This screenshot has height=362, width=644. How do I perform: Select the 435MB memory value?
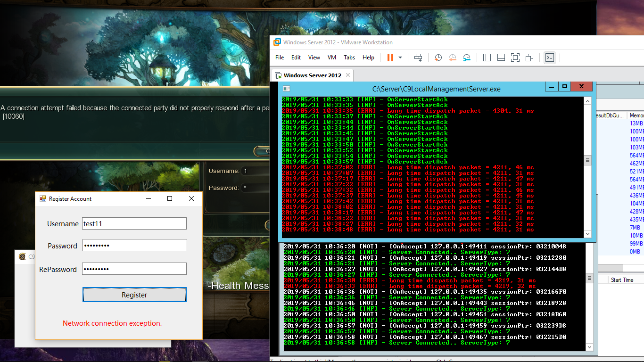pyautogui.click(x=636, y=220)
